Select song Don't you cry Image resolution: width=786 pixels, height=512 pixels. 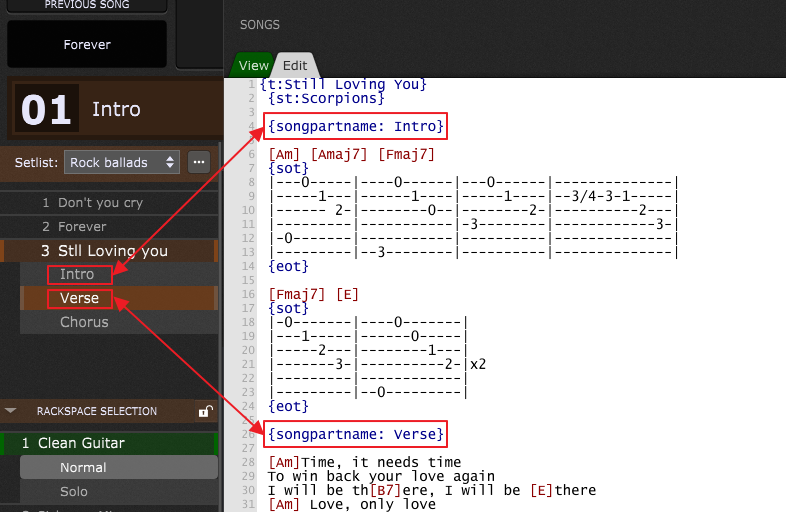tap(99, 203)
